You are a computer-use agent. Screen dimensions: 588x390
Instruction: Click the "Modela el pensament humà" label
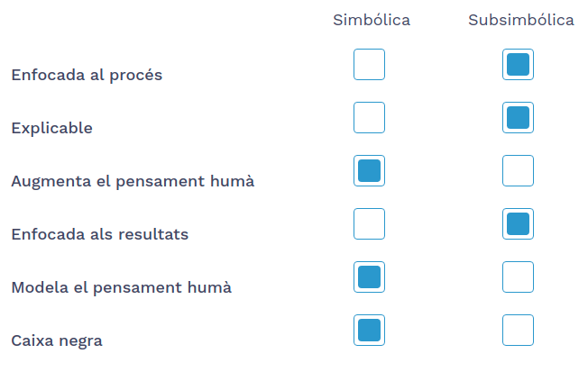coord(121,287)
